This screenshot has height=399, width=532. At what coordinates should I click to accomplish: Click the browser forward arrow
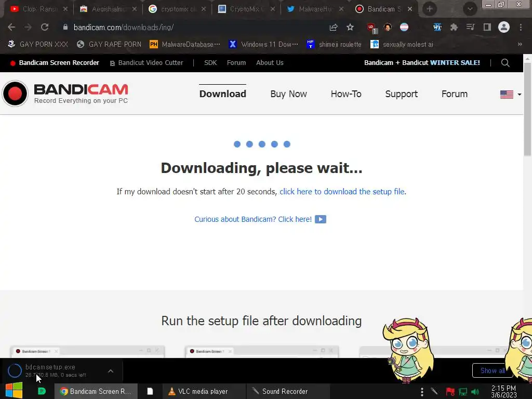pos(28,27)
